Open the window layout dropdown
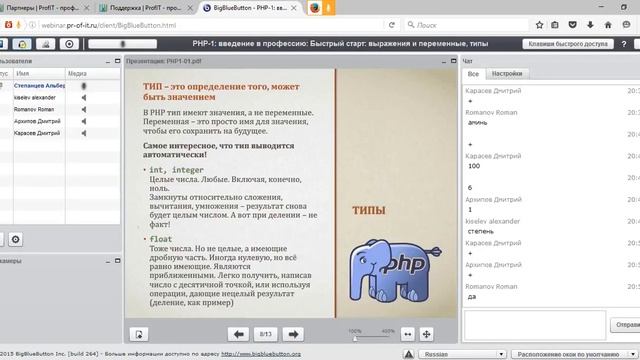The width and height of the screenshot is (640, 360). 574,354
